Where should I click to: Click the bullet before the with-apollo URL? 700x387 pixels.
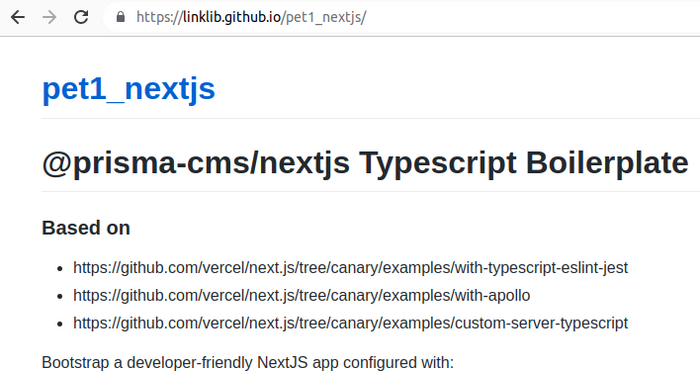(x=60, y=296)
